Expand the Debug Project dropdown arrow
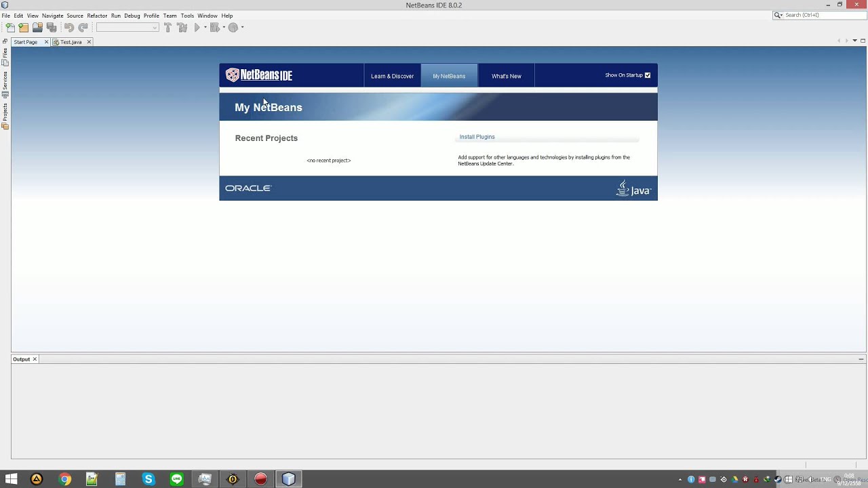Viewport: 868px width, 488px height. (x=224, y=28)
